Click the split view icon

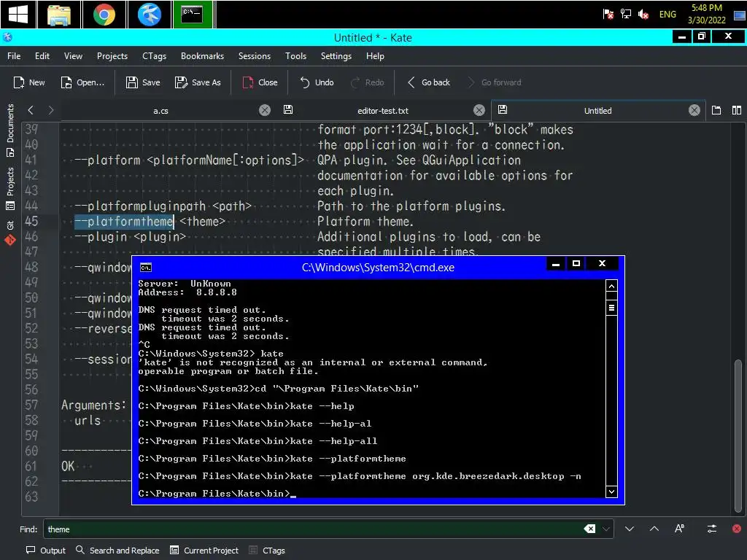pyautogui.click(x=737, y=111)
